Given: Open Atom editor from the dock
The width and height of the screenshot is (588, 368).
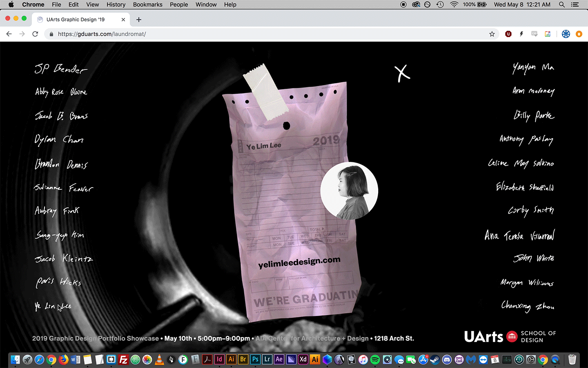Looking at the screenshot, I should point(135,359).
